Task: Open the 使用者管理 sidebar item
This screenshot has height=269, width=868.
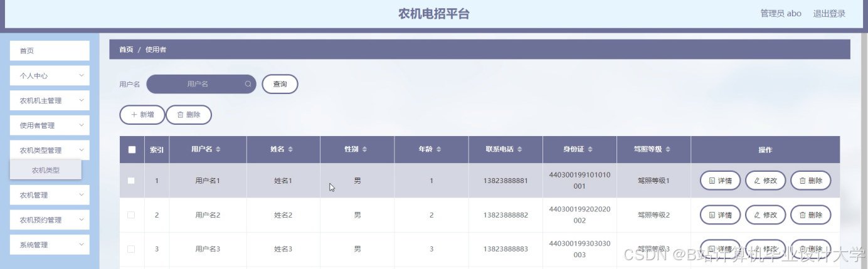Action: pyautogui.click(x=50, y=125)
